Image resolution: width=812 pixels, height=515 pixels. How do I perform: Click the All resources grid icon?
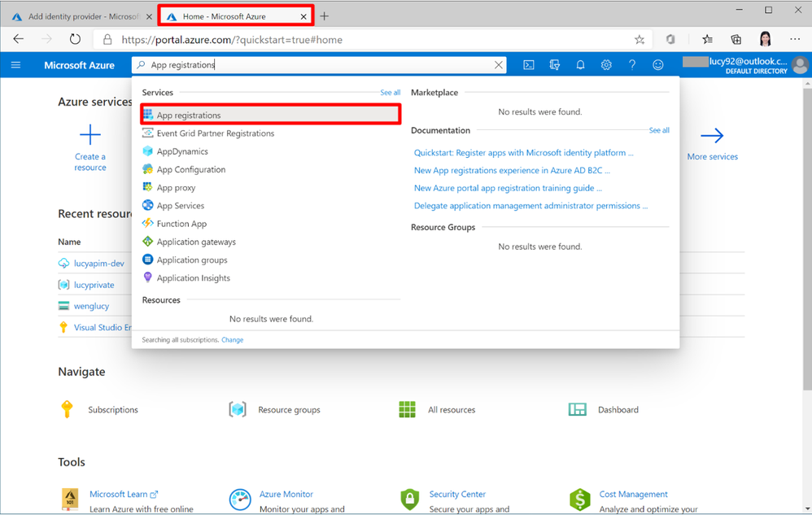click(x=407, y=409)
